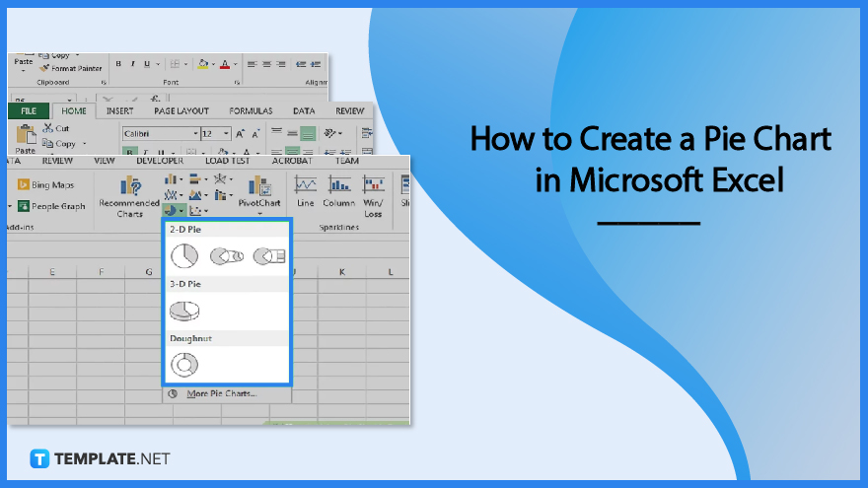Choose the Pie of Pie chart
Image resolution: width=868 pixels, height=488 pixels.
tap(227, 256)
